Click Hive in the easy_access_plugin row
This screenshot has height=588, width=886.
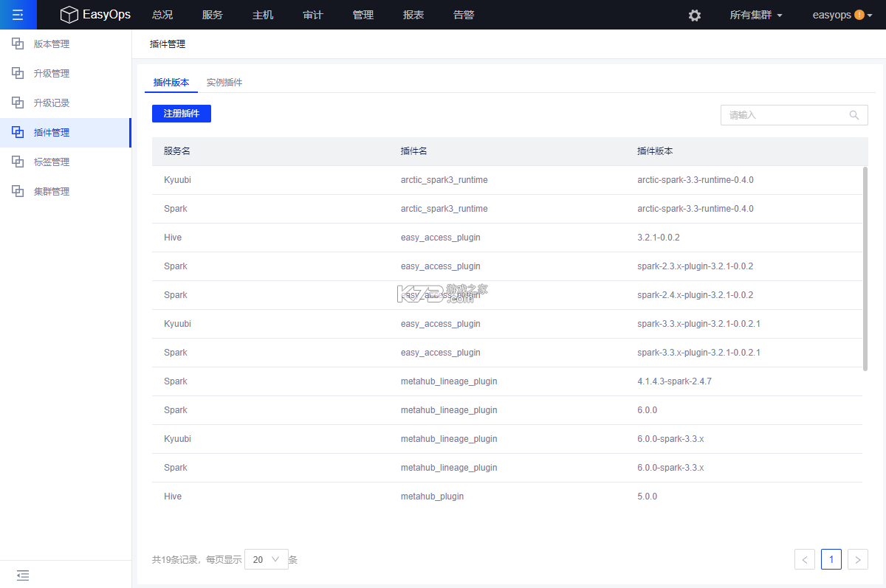pos(173,238)
